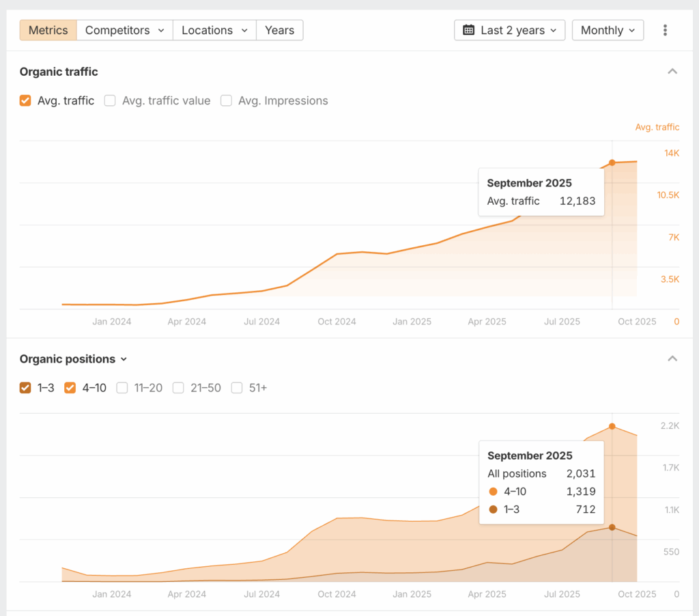The height and width of the screenshot is (616, 699).
Task: Collapse the Organic positions section chevron
Action: [x=672, y=359]
